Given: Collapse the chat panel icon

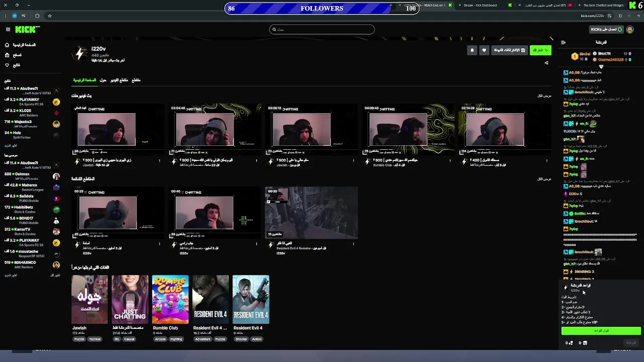Looking at the screenshot, I should [563, 42].
